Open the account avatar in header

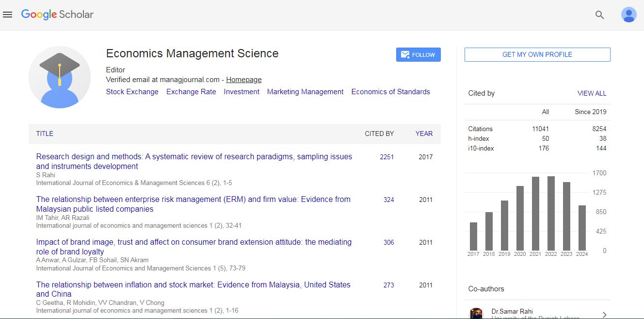click(x=628, y=15)
